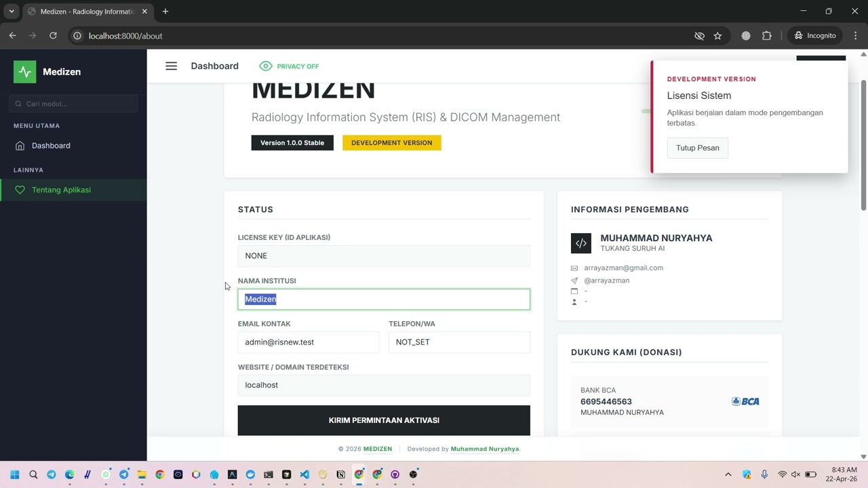This screenshot has width=868, height=488.
Task: Click the MUHAMMAD NURYAHYA developer name
Action: point(656,238)
